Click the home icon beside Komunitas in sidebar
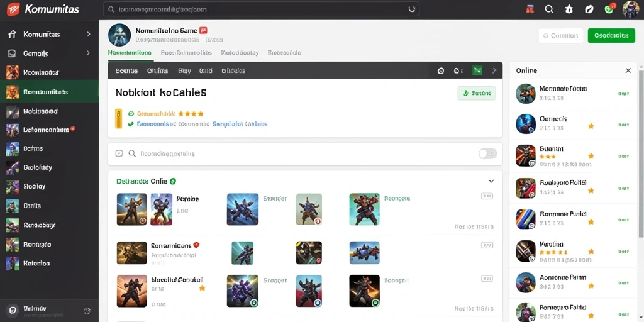The image size is (644, 322). click(x=12, y=34)
